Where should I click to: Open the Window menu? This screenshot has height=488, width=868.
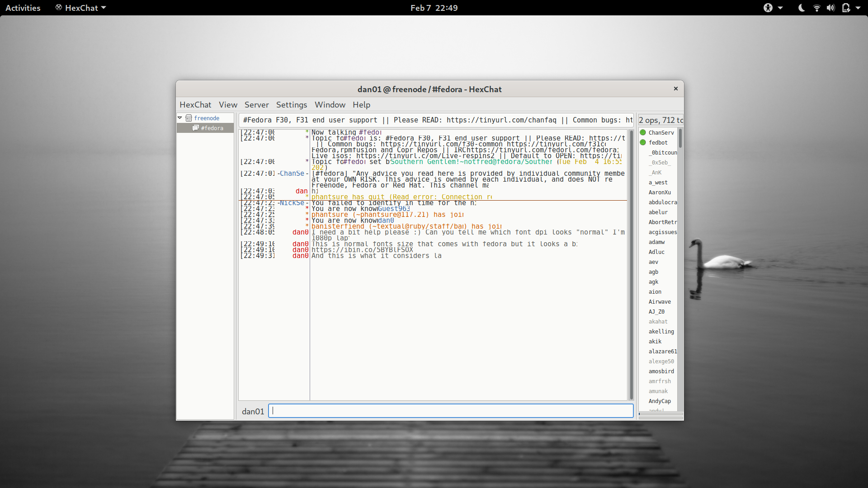330,105
